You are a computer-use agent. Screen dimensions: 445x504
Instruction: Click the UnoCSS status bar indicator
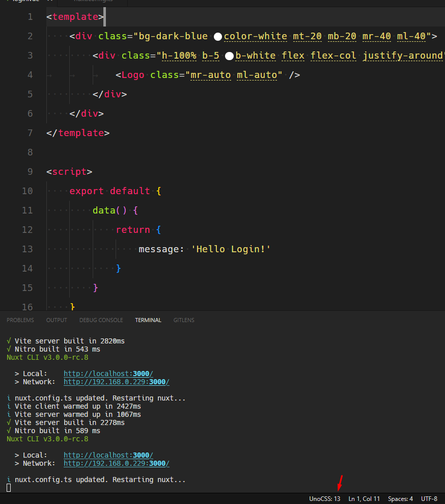(x=324, y=499)
